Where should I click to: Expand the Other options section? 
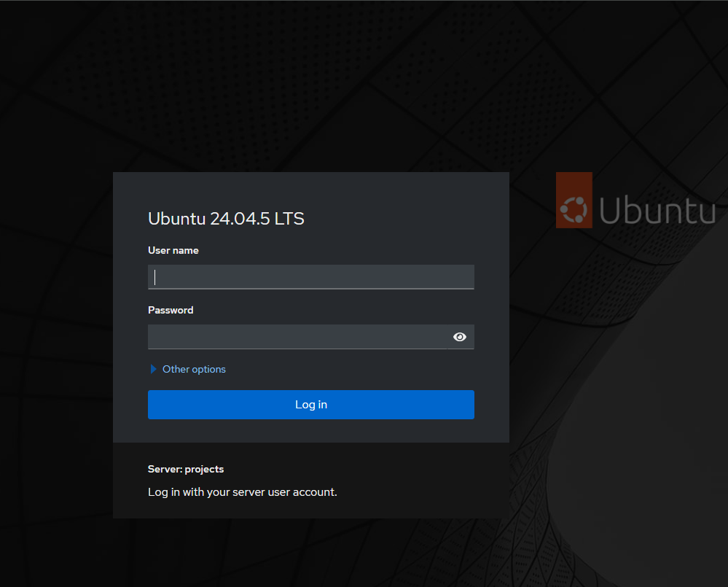(188, 369)
